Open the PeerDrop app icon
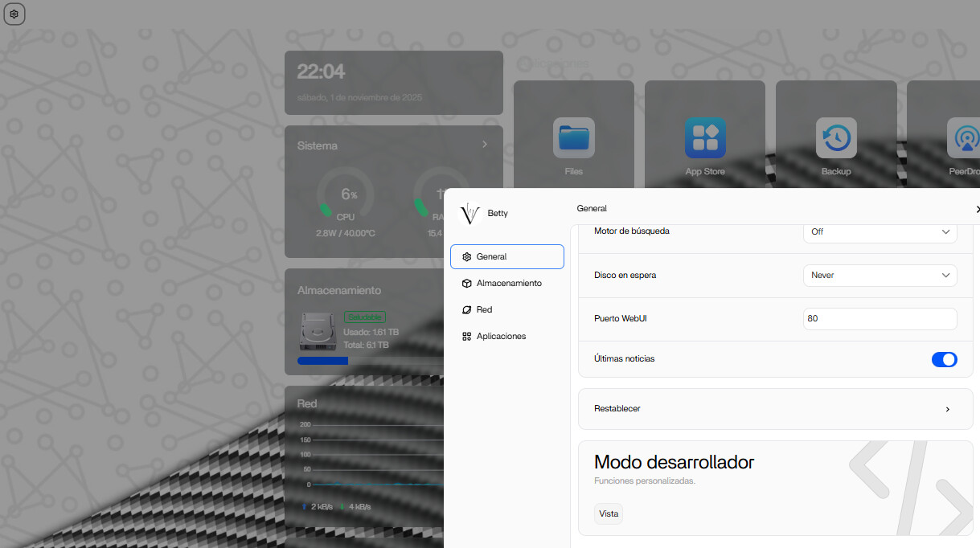This screenshot has width=980, height=548. [x=965, y=138]
